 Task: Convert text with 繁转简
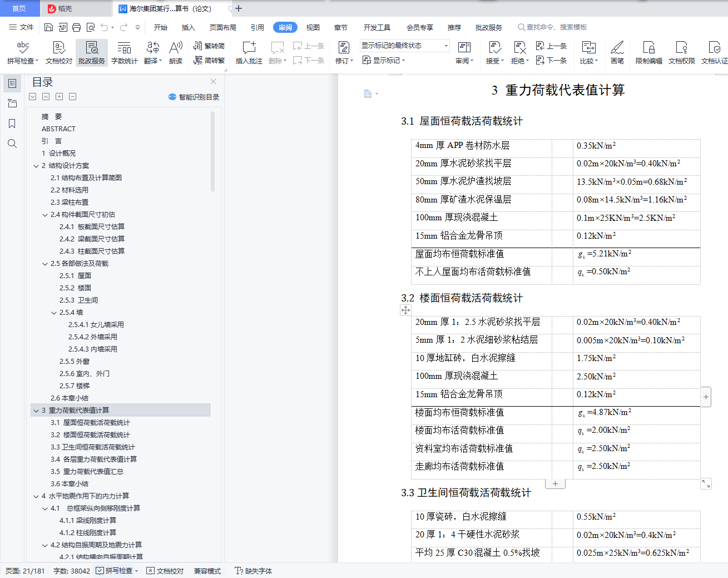tap(209, 46)
